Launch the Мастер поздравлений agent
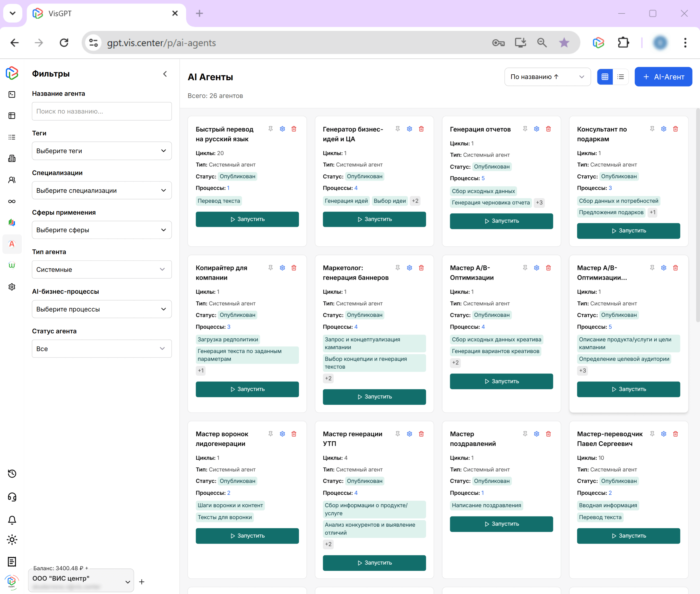Image resolution: width=700 pixels, height=594 pixels. tap(501, 524)
